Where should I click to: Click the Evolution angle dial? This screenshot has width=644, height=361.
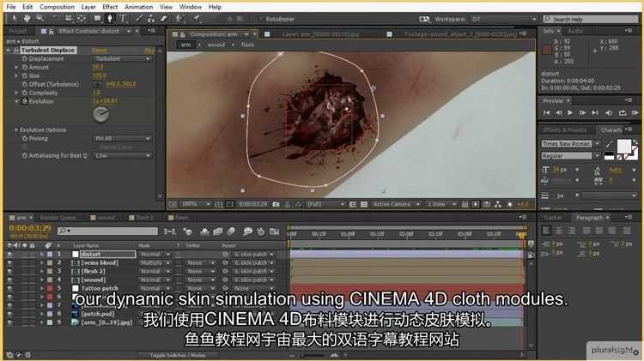coord(100,115)
